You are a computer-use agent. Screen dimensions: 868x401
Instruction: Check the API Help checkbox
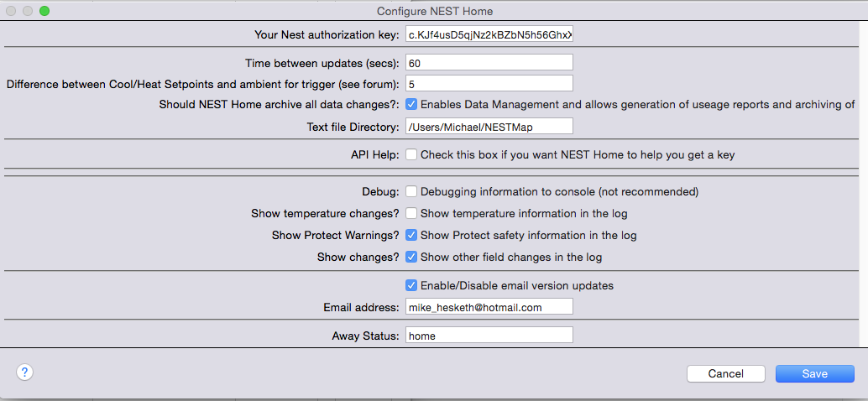[411, 155]
